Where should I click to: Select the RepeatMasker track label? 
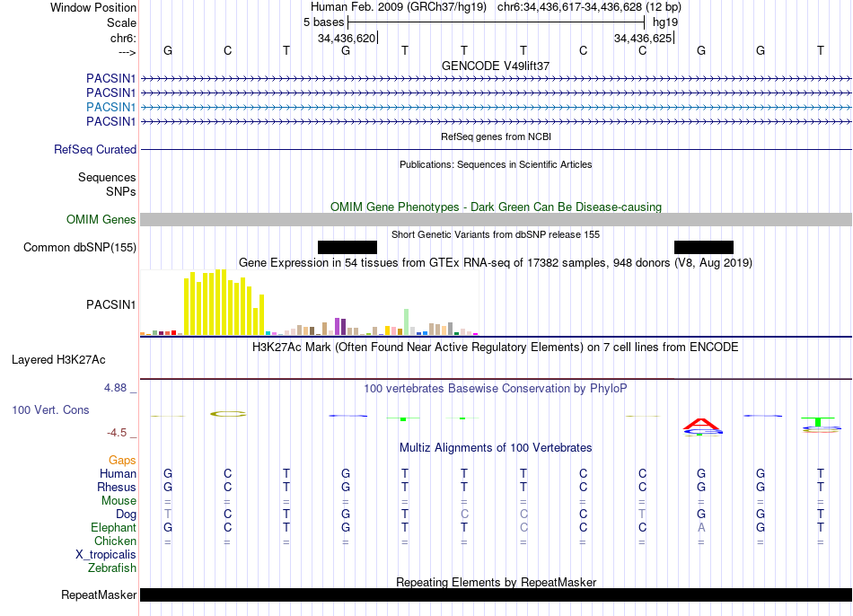click(x=99, y=595)
